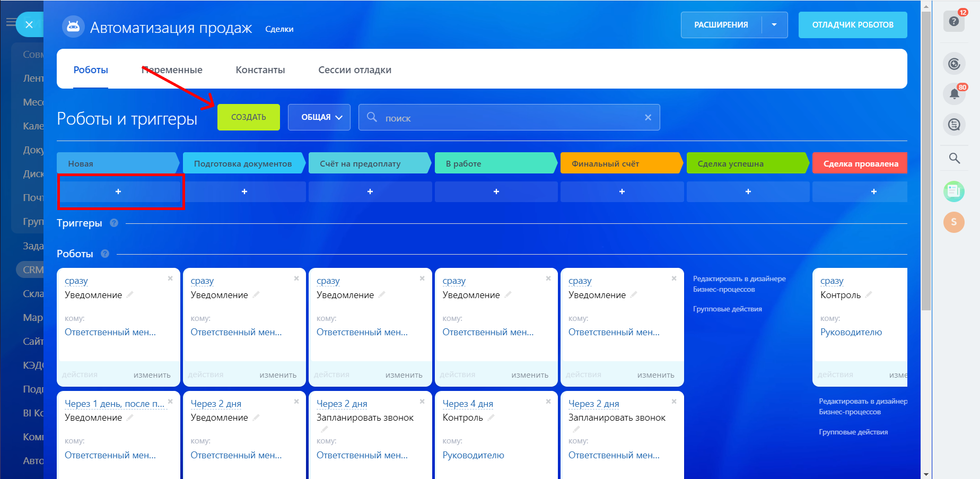Viewport: 980px width, 479px height.
Task: Open Редактировать в дизайнере link in Сделка успешна column
Action: [739, 284]
